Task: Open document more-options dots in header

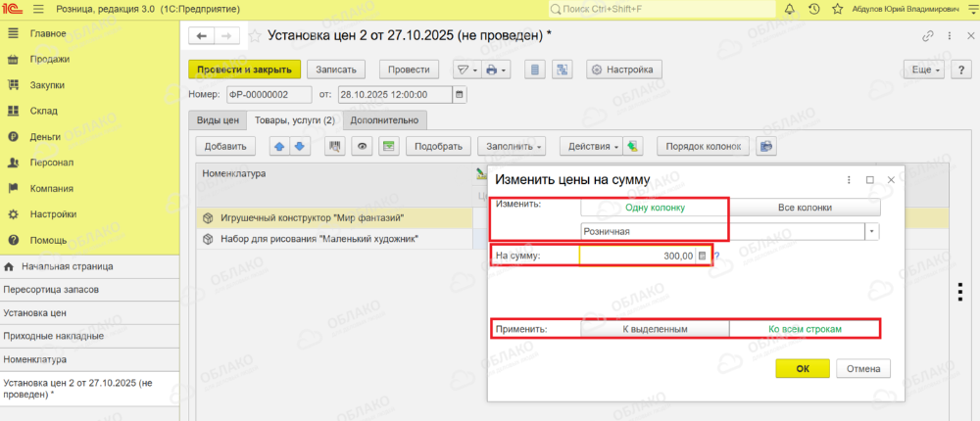Action: pos(950,36)
